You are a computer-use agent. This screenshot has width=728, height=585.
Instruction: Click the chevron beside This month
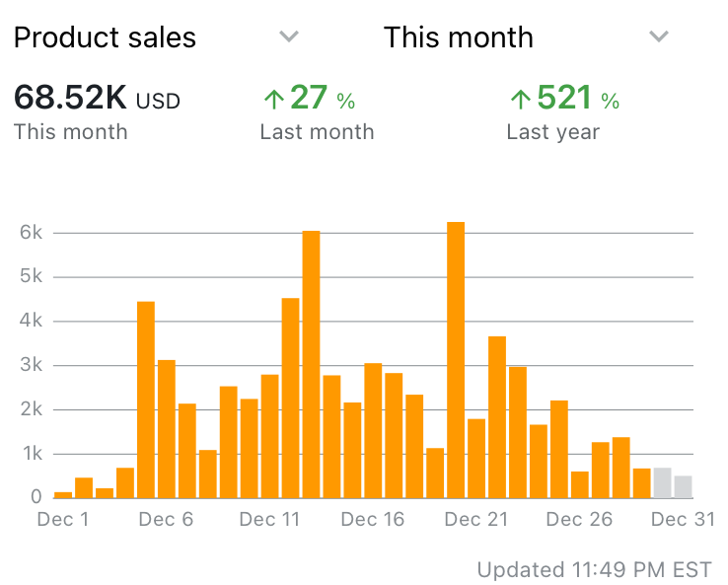tap(659, 37)
